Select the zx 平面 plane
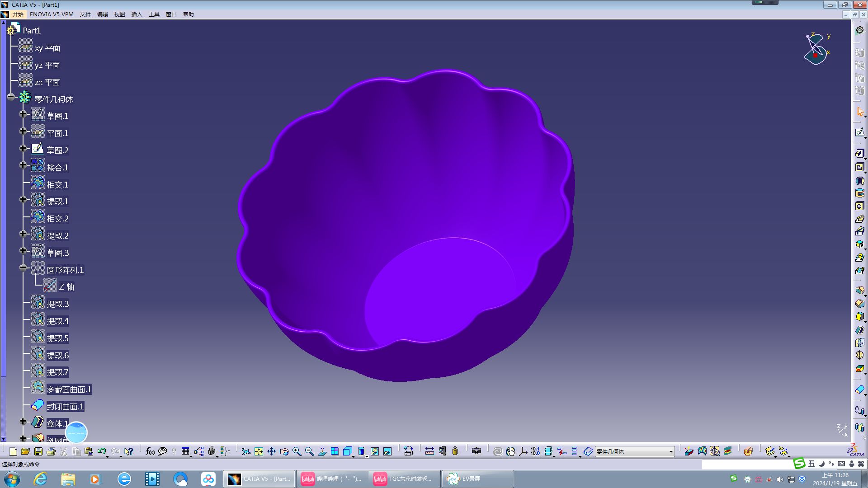Image resolution: width=868 pixels, height=488 pixels. 47,82
